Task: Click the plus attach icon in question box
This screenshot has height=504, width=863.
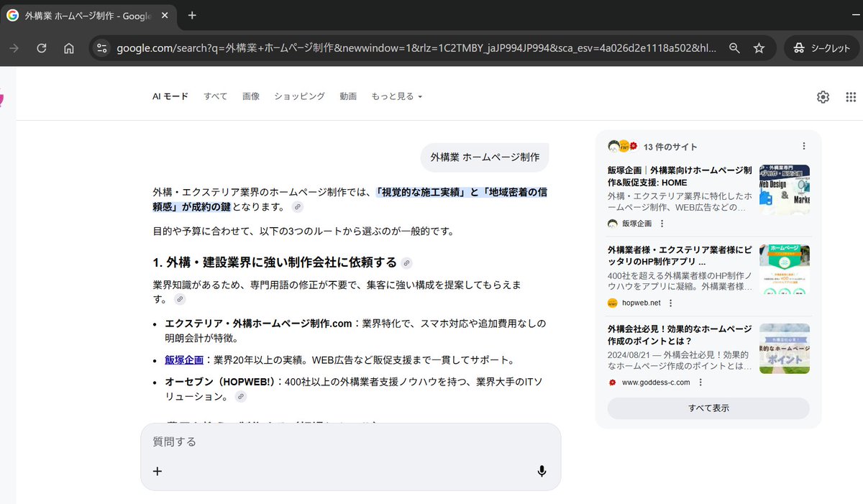Action: (x=157, y=471)
